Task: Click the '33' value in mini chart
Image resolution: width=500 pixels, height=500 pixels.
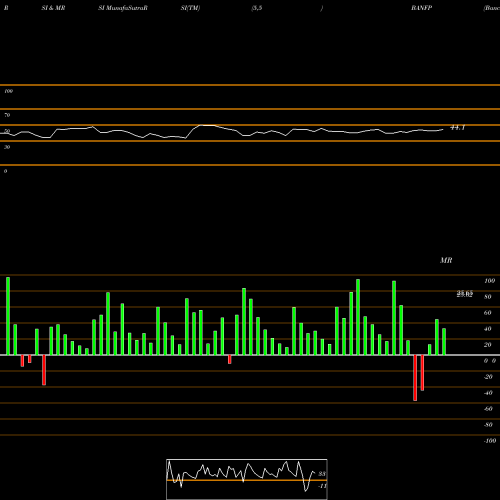Action: pos(322,474)
